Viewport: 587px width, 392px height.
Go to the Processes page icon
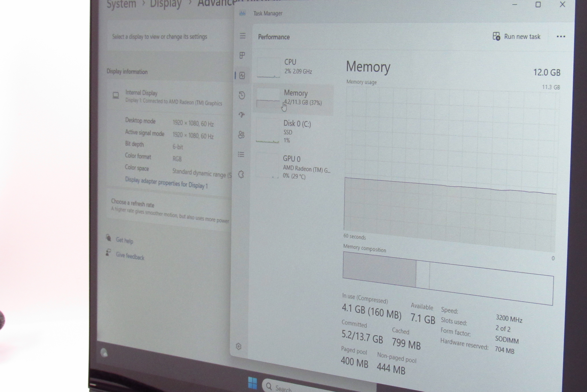tap(242, 55)
